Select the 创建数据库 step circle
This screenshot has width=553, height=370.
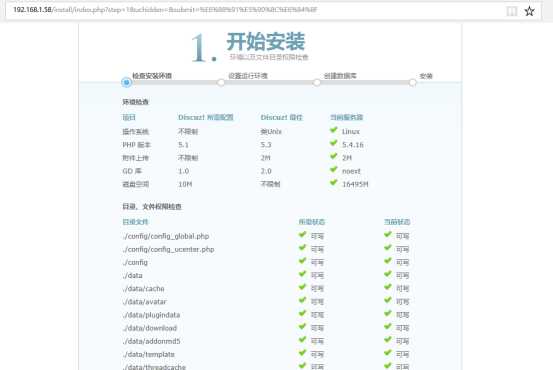click(317, 83)
